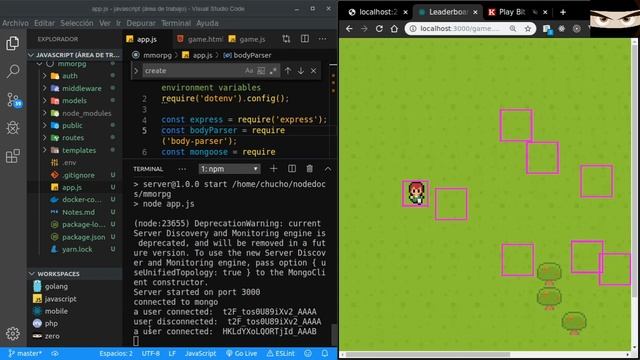Image resolution: width=640 pixels, height=360 pixels.
Task: Click Go Live in status bar
Action: (x=242, y=353)
